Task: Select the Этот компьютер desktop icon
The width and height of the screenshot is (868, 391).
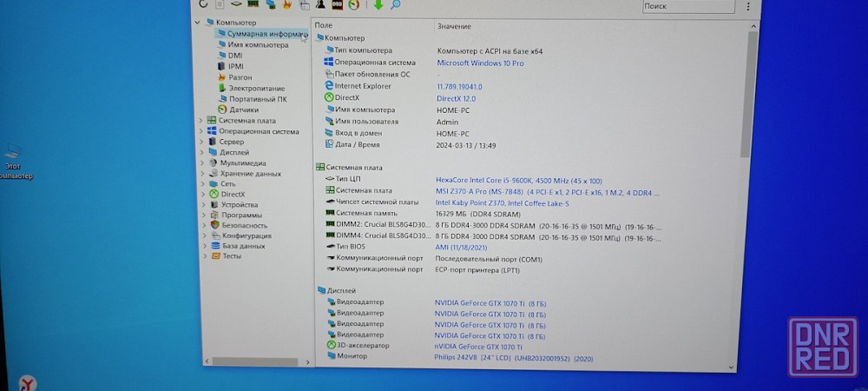Action: [14, 160]
